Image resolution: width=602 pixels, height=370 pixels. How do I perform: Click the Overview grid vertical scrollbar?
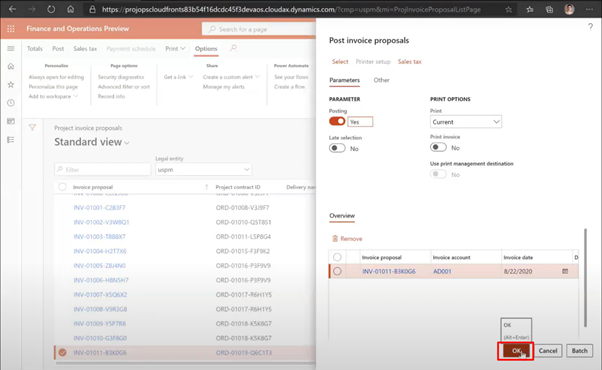coord(585,278)
